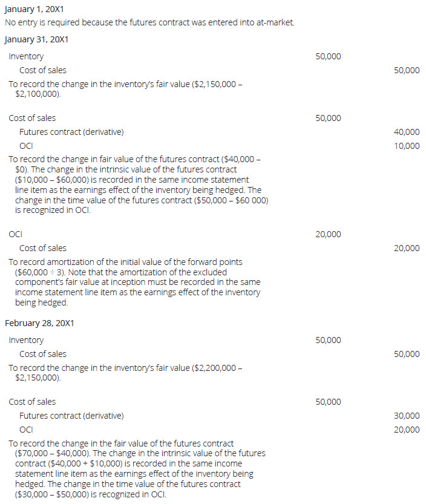
Task: Click the 20,000 OCI credit in February
Action: [406, 430]
